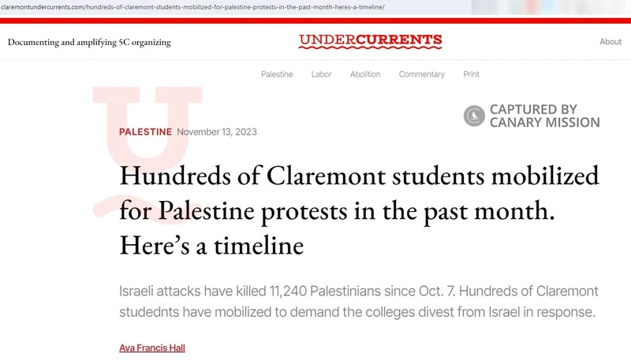Screen dimensions: 631x364
Task: Click author link Ava Francis Hall
Action: (x=151, y=347)
